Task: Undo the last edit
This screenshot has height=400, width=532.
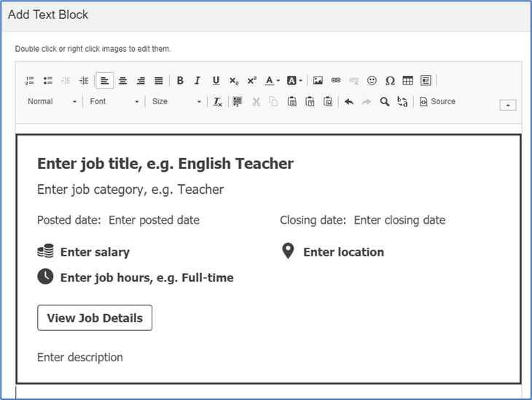Action: point(349,101)
